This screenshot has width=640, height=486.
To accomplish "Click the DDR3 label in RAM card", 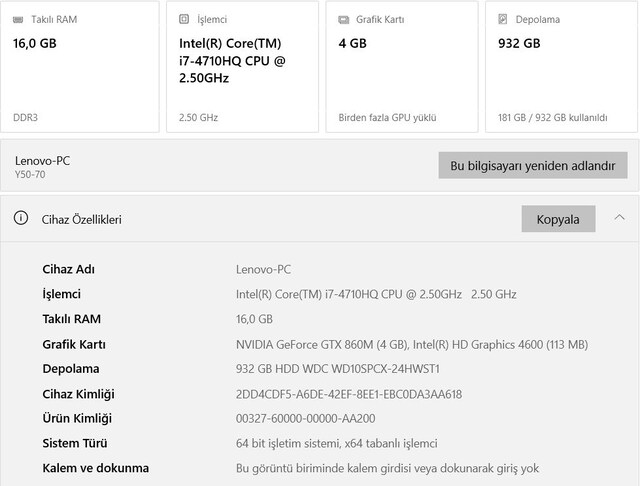I will (25, 118).
